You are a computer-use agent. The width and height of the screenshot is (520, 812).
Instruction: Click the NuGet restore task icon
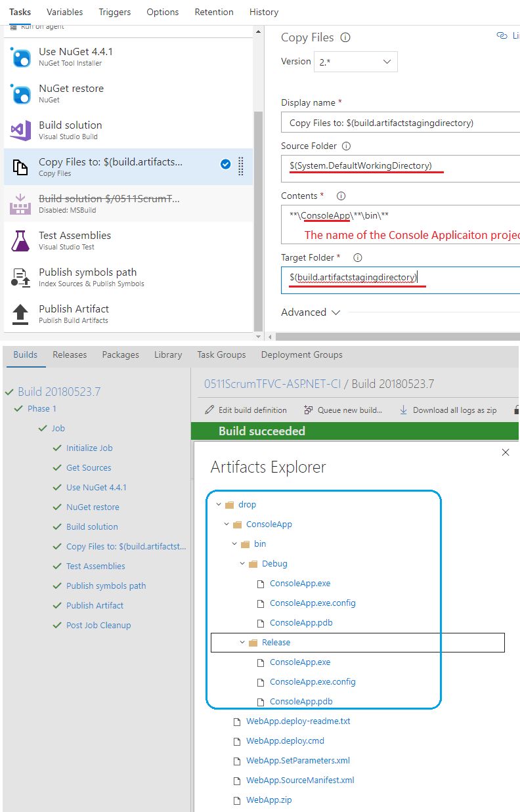(21, 94)
